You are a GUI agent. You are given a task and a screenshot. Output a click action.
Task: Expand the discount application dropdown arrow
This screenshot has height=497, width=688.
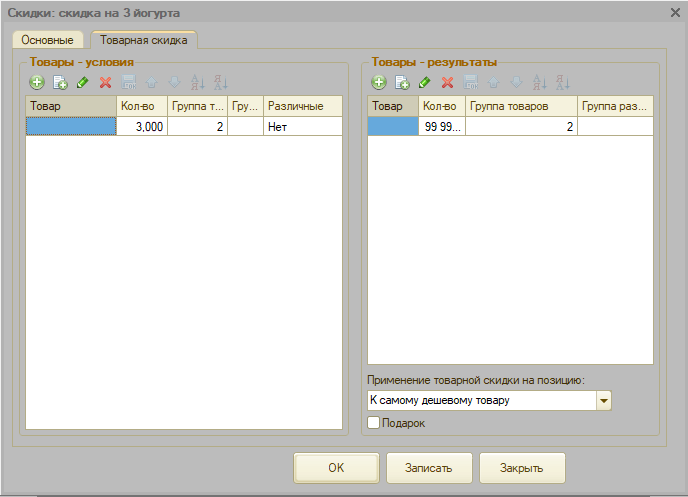[x=603, y=401]
